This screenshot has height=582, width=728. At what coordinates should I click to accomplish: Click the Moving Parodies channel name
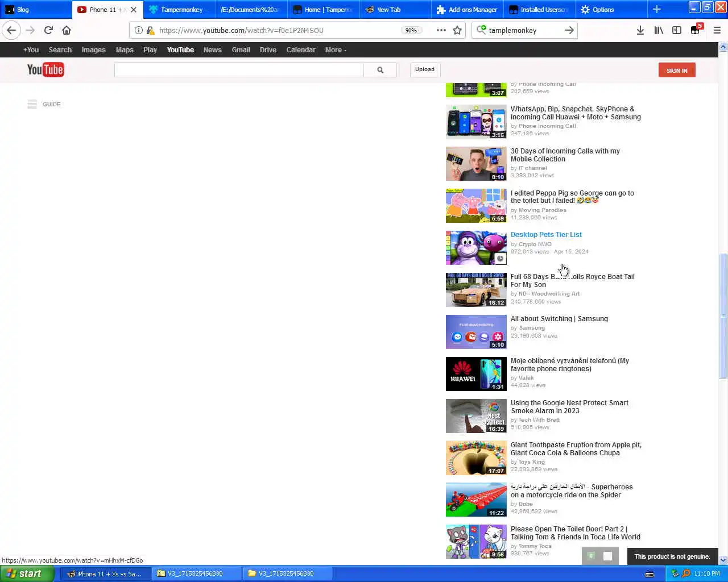pos(542,210)
